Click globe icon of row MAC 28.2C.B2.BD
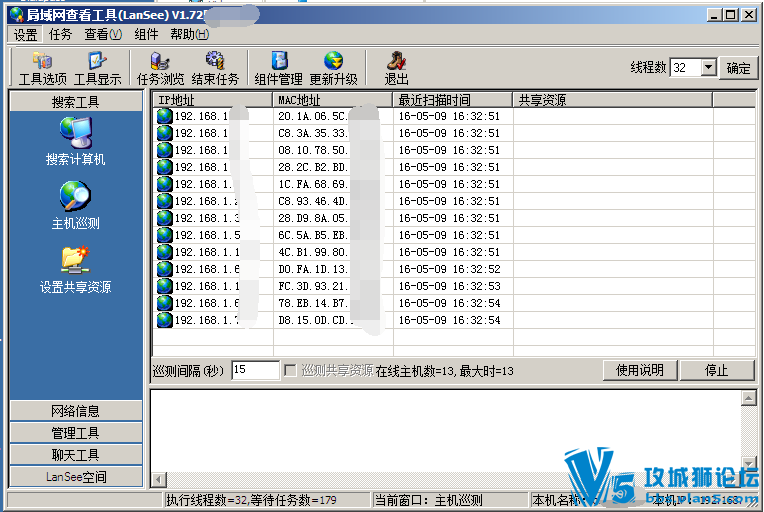 pos(165,167)
